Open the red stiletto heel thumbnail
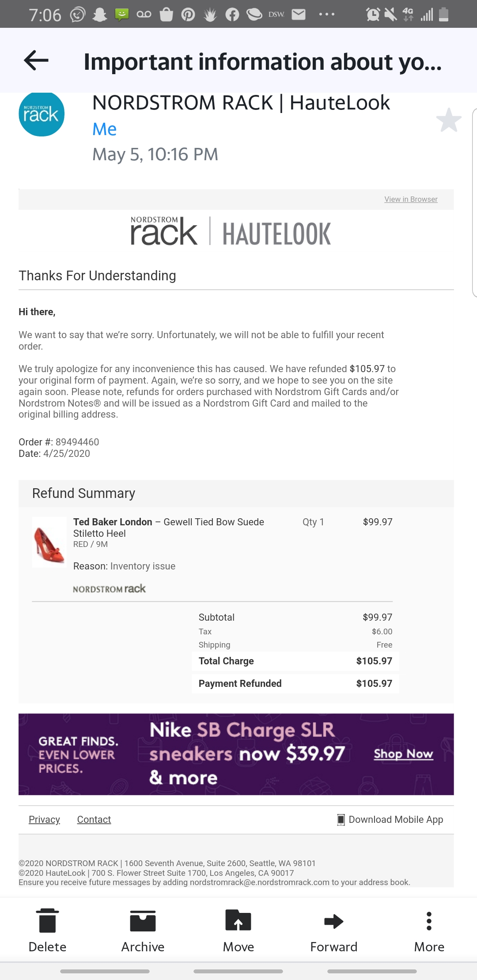 tap(49, 542)
